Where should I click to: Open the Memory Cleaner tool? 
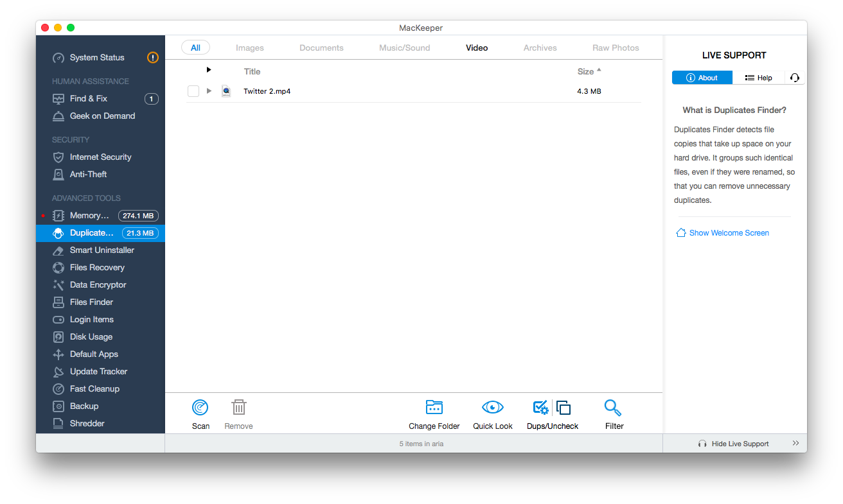(x=88, y=215)
